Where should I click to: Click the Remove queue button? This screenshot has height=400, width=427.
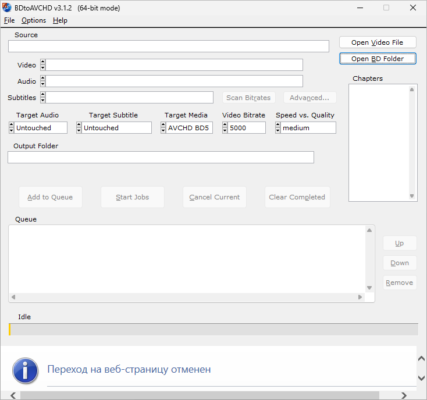[399, 283]
